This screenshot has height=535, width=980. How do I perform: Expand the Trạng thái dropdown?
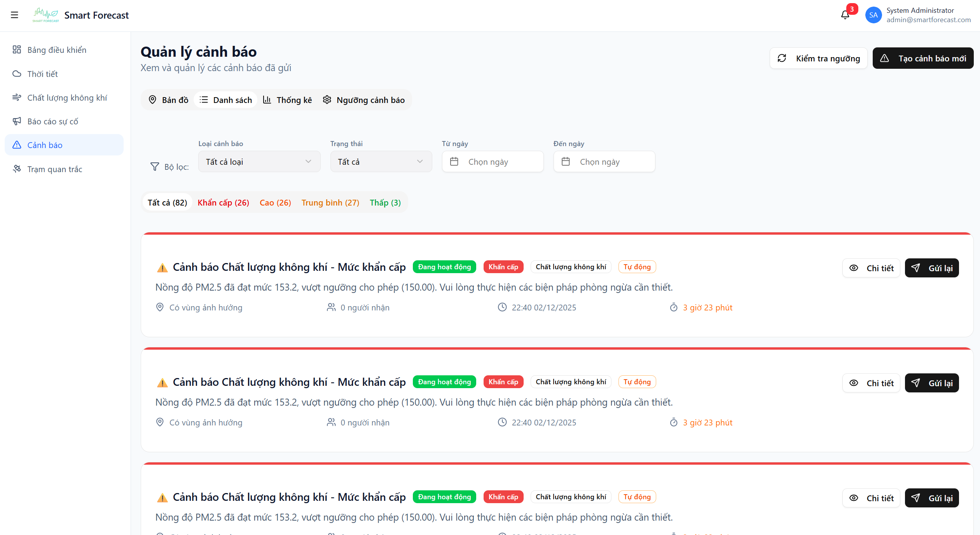pos(381,162)
